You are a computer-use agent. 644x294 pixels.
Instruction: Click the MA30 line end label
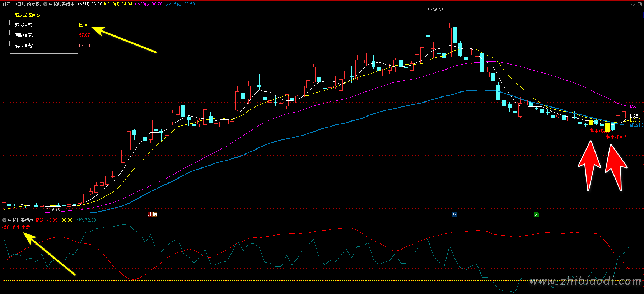point(635,106)
